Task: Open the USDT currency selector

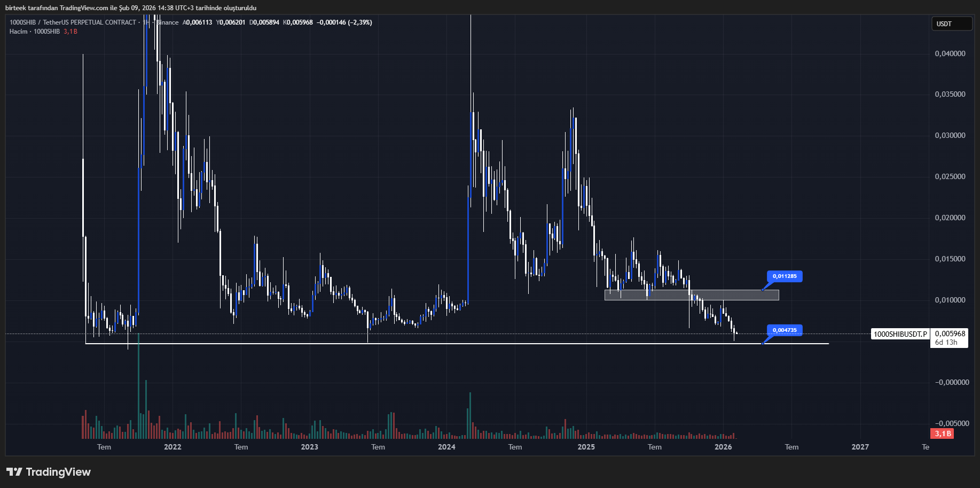Action: click(x=951, y=24)
